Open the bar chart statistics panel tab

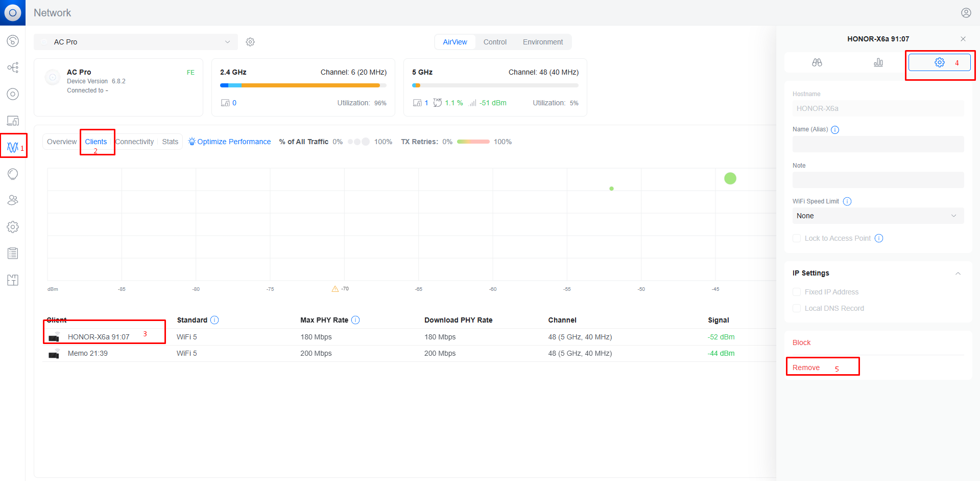pos(878,62)
